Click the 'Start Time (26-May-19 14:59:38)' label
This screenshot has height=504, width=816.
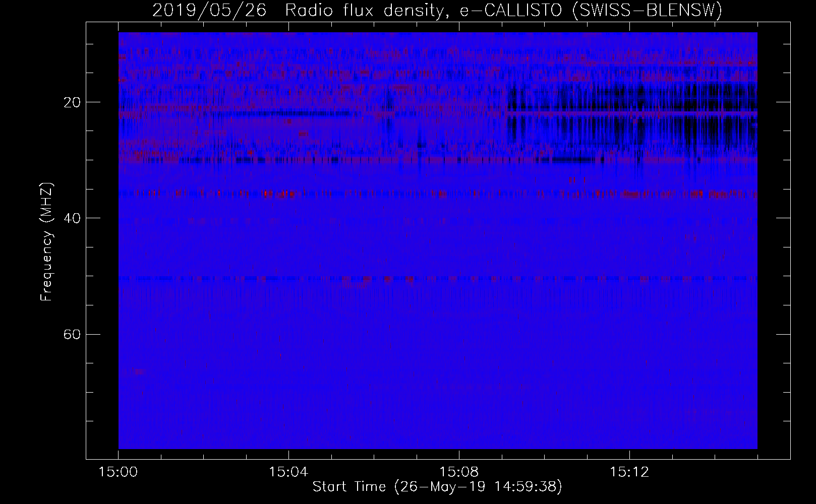(437, 487)
